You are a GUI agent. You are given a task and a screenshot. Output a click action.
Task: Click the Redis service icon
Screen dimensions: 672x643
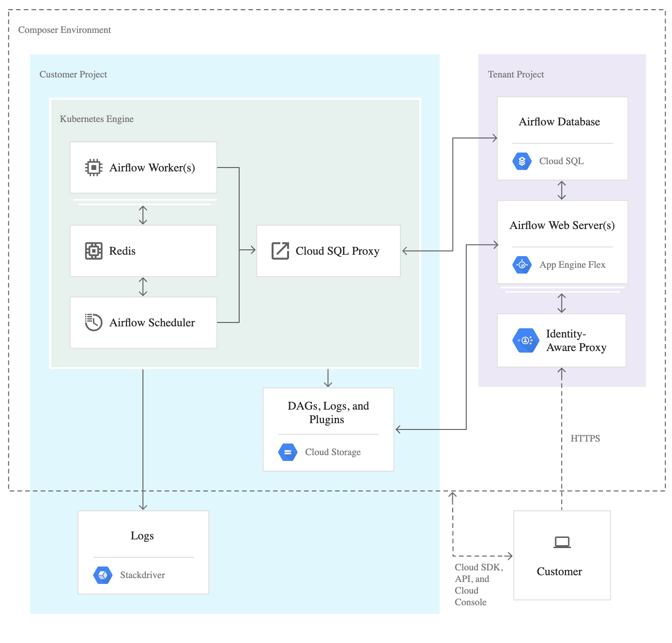pyautogui.click(x=93, y=250)
